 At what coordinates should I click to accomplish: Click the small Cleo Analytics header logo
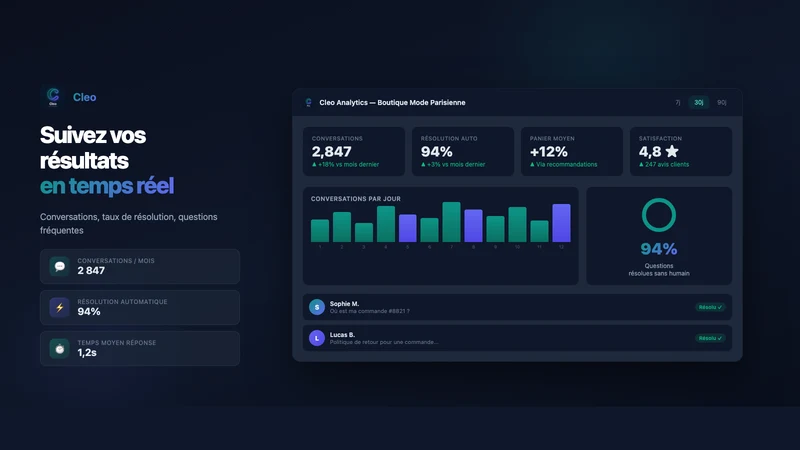point(308,103)
